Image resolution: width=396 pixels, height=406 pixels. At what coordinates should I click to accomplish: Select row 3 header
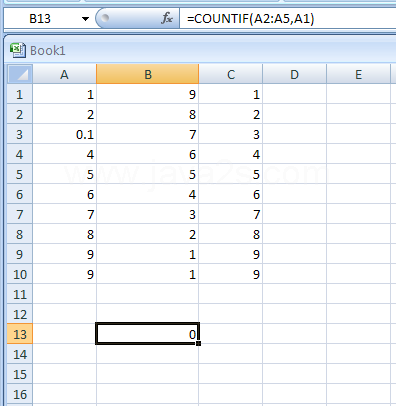pyautogui.click(x=20, y=134)
